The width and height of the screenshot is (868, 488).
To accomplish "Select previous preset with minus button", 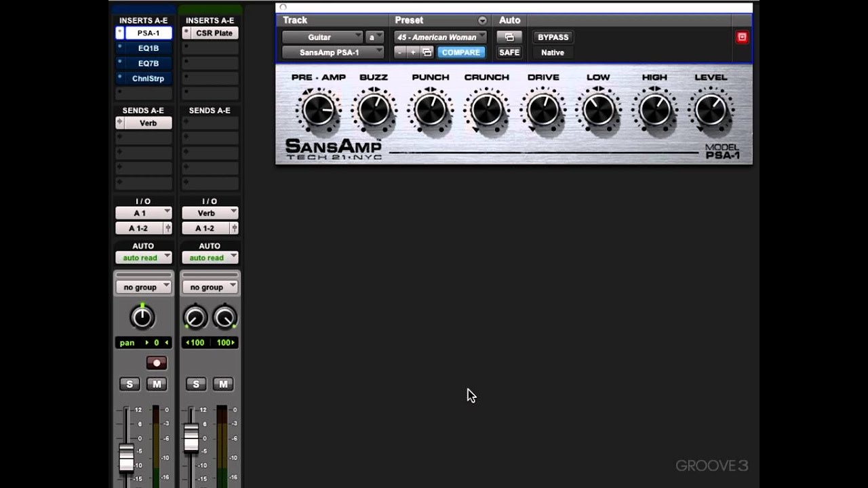I will click(400, 52).
